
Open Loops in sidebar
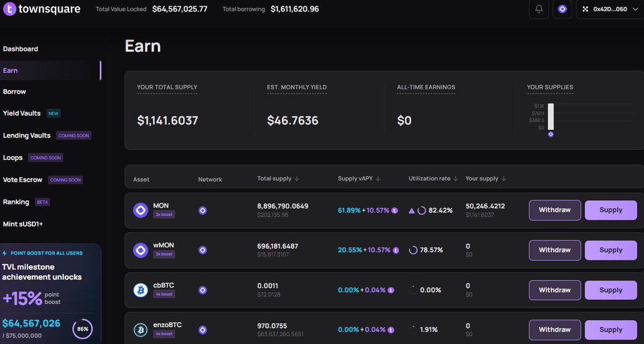13,158
